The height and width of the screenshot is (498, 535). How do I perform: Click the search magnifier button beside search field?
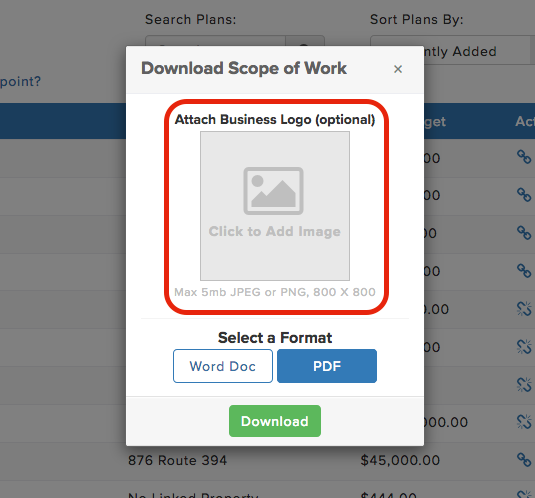tap(305, 41)
